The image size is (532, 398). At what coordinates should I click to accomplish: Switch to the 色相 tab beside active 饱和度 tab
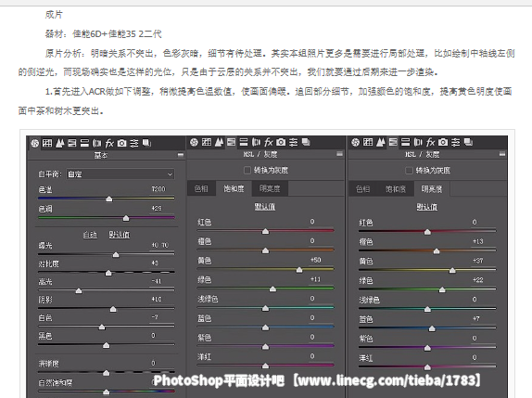point(201,188)
